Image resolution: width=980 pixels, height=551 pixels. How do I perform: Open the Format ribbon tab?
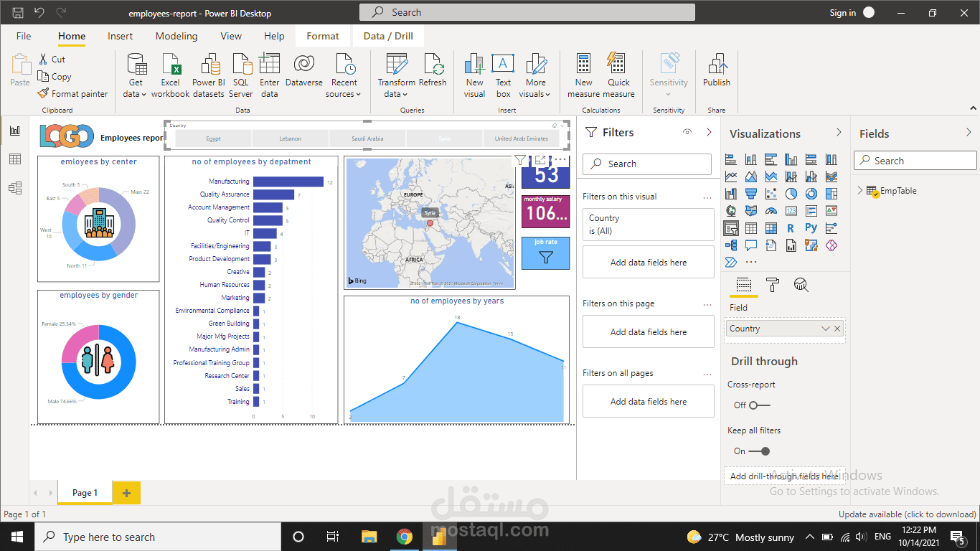pos(323,36)
